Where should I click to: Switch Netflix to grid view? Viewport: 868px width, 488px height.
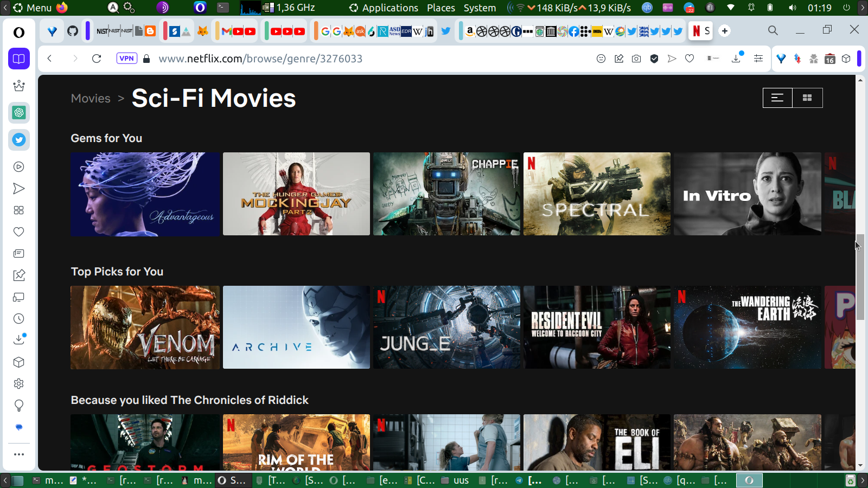pyautogui.click(x=807, y=98)
